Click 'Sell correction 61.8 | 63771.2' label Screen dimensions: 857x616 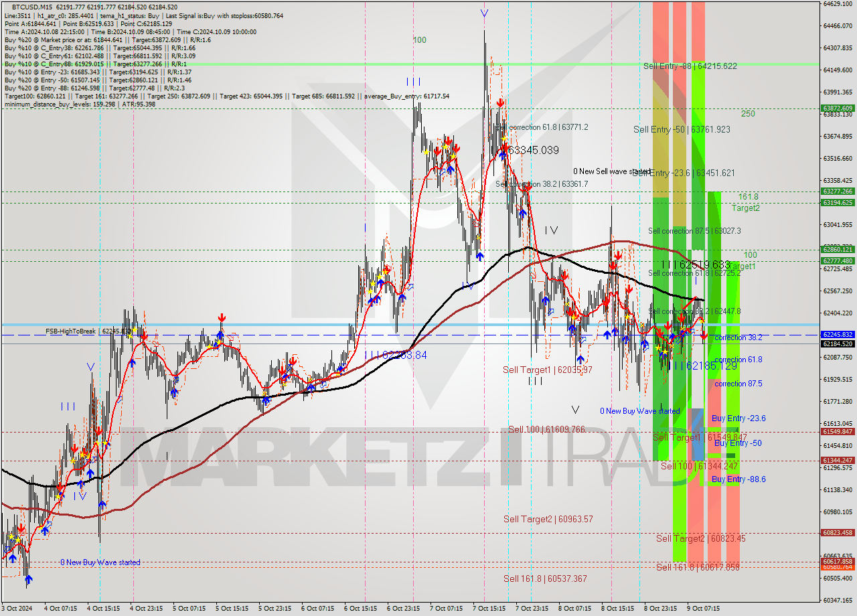[x=542, y=127]
